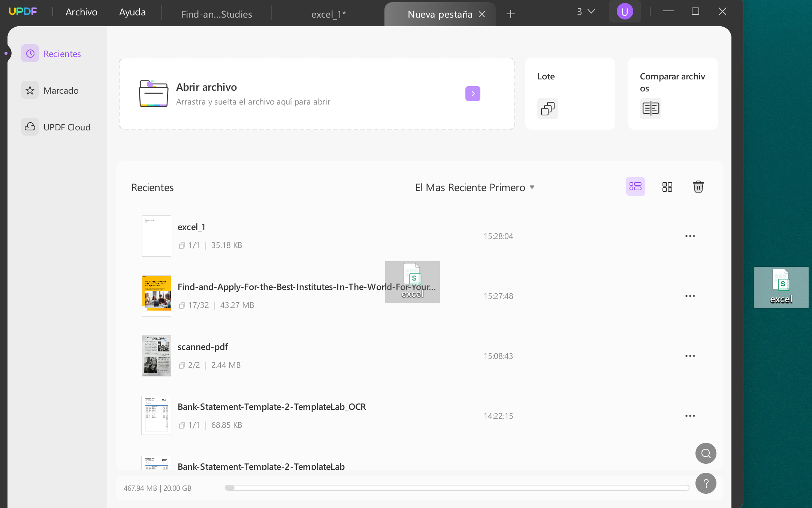Switch to list view layout
This screenshot has width=812, height=508.
click(x=636, y=187)
